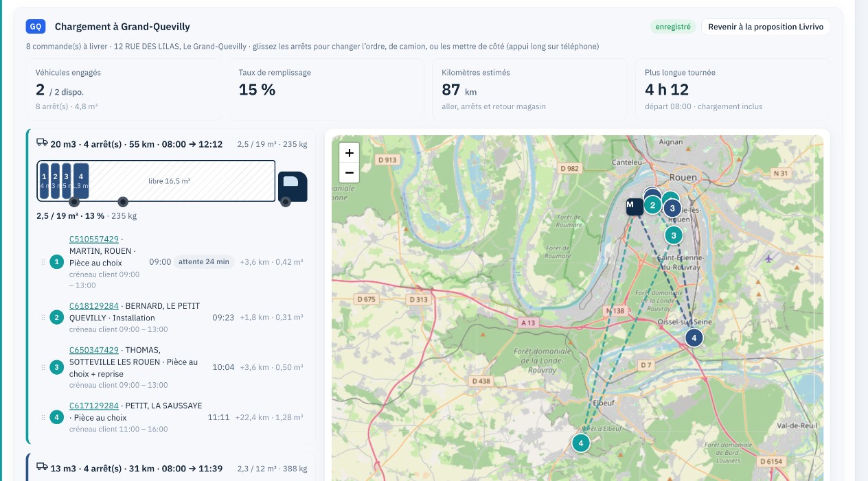Select teal stop 2 marker on map
Viewport: 868px width, 481px height.
pyautogui.click(x=652, y=204)
